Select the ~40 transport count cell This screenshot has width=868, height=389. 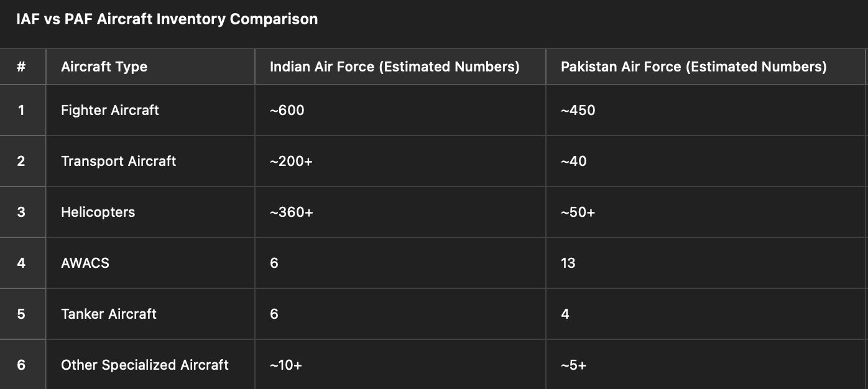(706, 161)
